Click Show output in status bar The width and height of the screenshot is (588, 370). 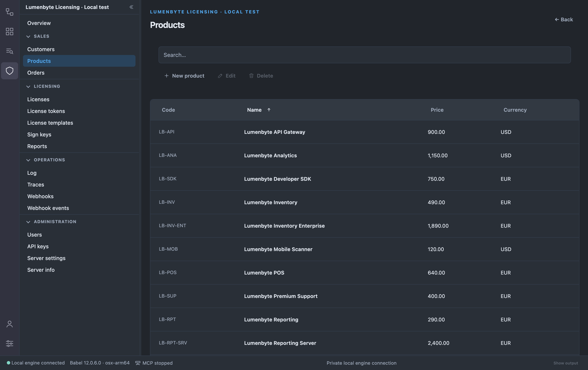pos(566,363)
